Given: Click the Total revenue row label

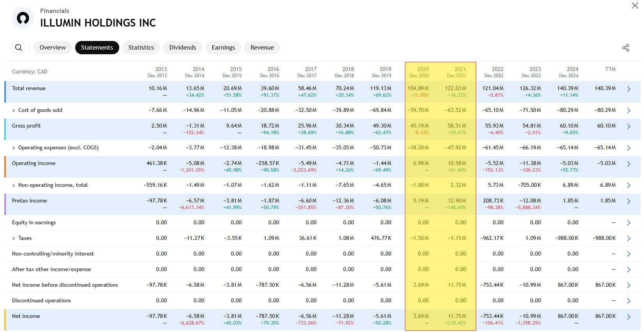Looking at the screenshot, I should pos(29,88).
